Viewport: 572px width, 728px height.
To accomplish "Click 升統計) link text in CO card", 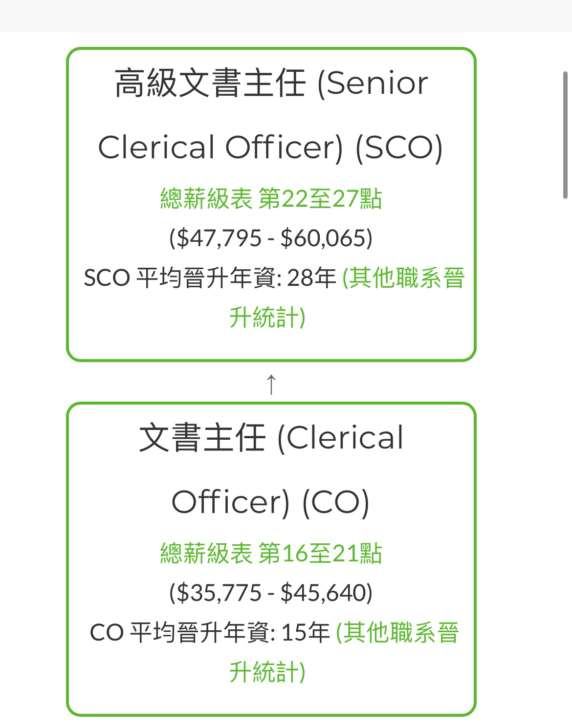I will (267, 671).
